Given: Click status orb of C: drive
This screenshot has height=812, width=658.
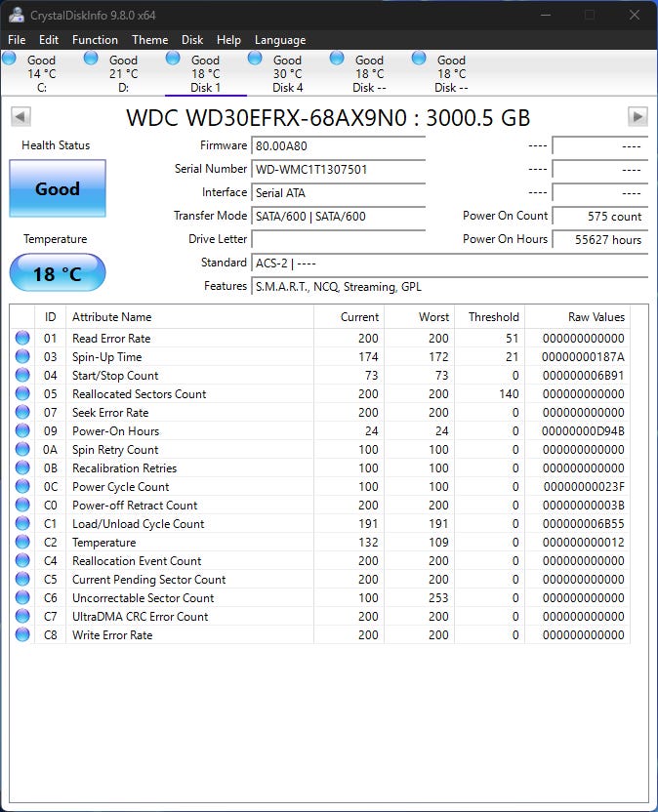Looking at the screenshot, I should click(x=10, y=58).
